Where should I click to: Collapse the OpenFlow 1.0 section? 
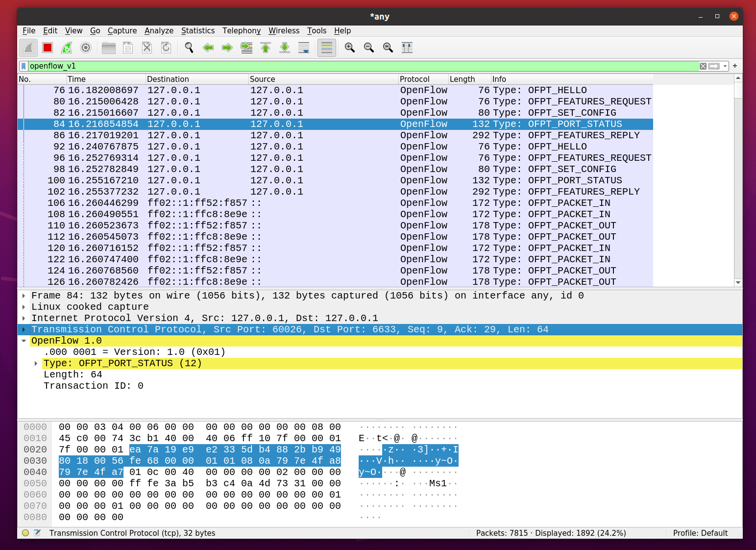coord(24,341)
